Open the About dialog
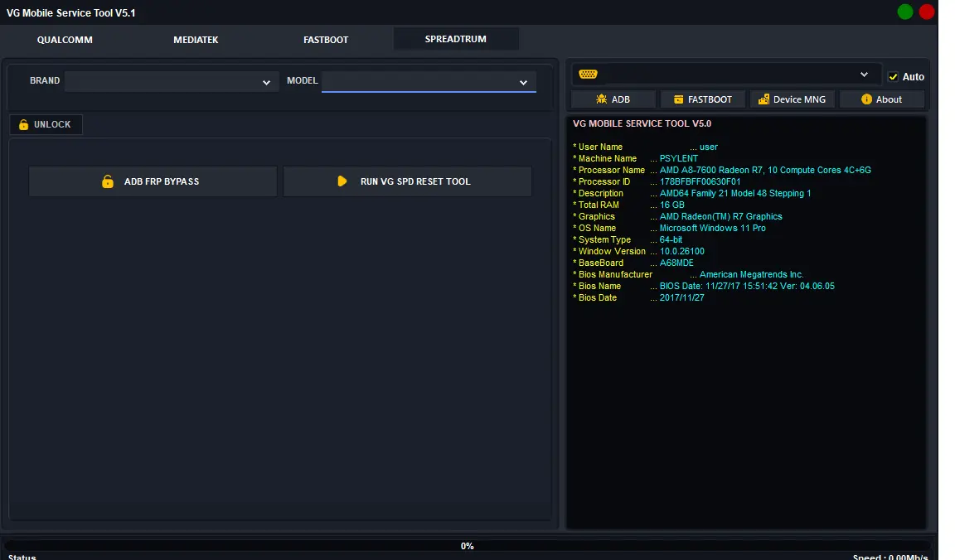Viewport: 955px width, 560px height. (882, 99)
